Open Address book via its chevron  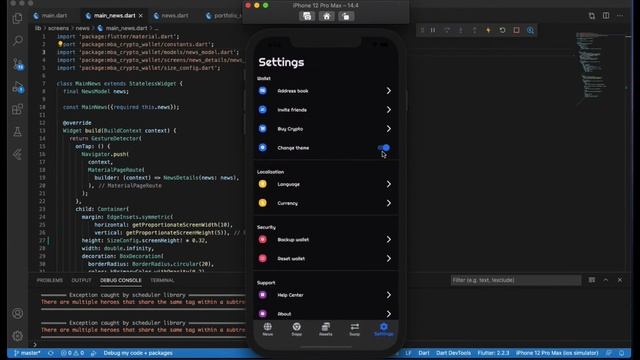pos(389,91)
